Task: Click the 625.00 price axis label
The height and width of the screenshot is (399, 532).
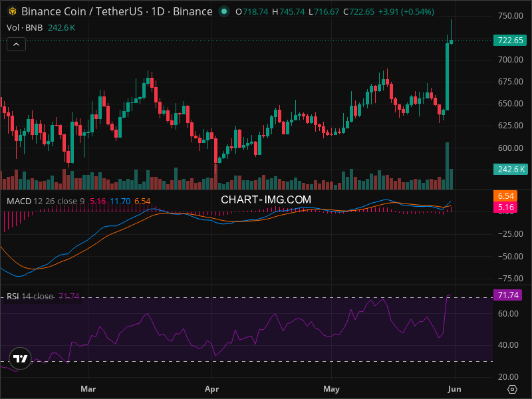Action: [x=510, y=126]
